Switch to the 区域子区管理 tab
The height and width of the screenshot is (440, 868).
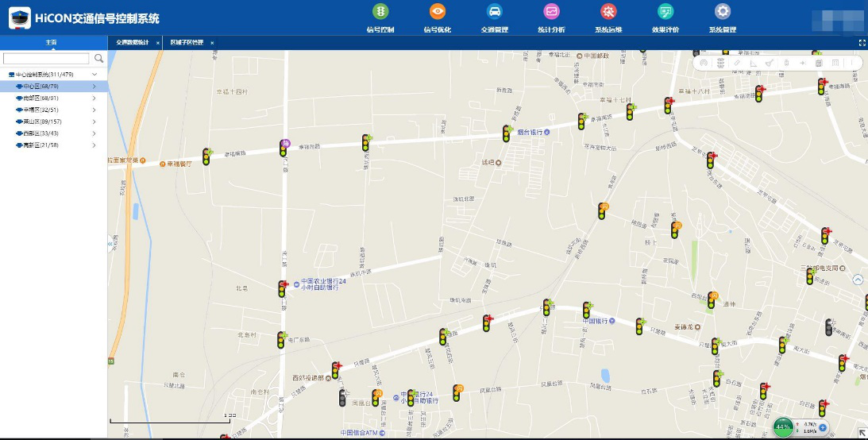point(187,42)
